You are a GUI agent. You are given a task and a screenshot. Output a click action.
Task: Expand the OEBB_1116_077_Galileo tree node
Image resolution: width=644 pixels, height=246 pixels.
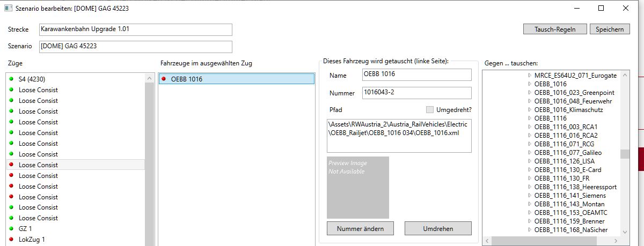pyautogui.click(x=529, y=153)
